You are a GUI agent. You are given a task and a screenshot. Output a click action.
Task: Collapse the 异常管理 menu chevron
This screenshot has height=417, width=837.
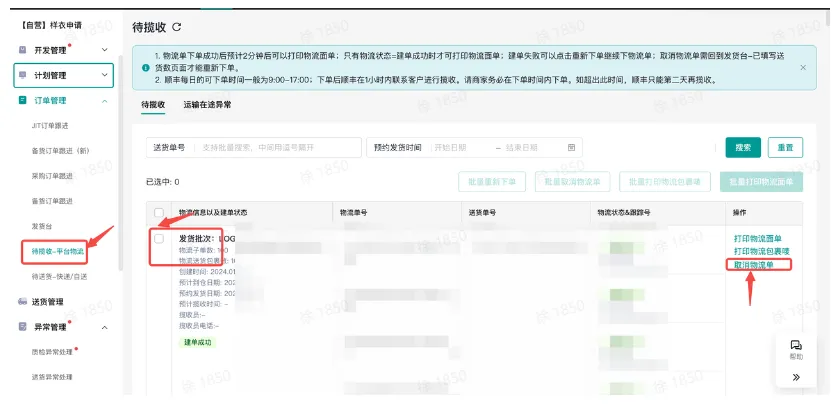(105, 327)
